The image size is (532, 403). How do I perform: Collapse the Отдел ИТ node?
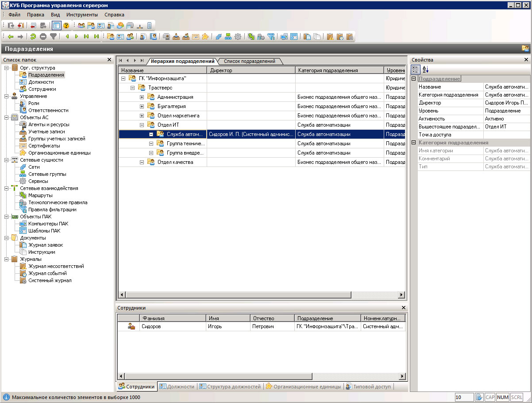[x=142, y=125]
